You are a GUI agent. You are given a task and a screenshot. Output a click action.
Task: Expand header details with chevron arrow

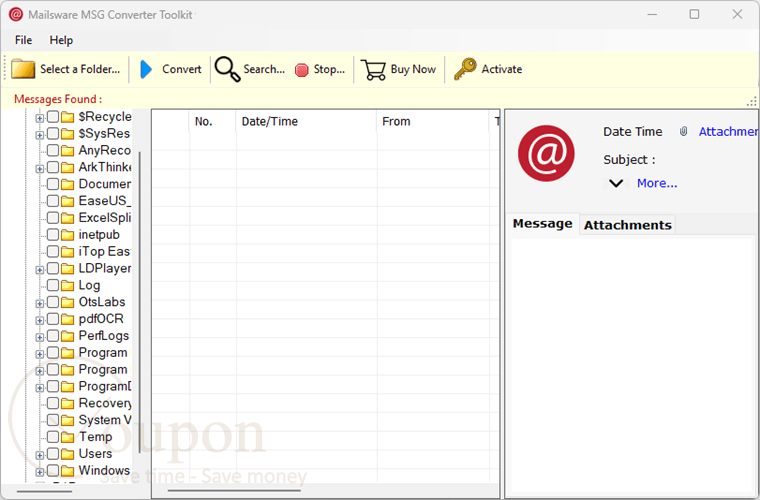coord(616,183)
